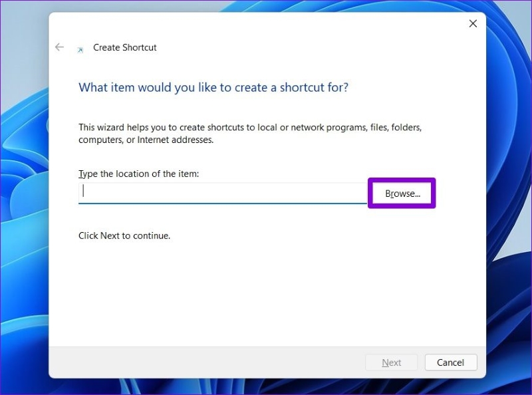Click the grey footer bar left of Next
The image size is (532, 395).
point(199,362)
